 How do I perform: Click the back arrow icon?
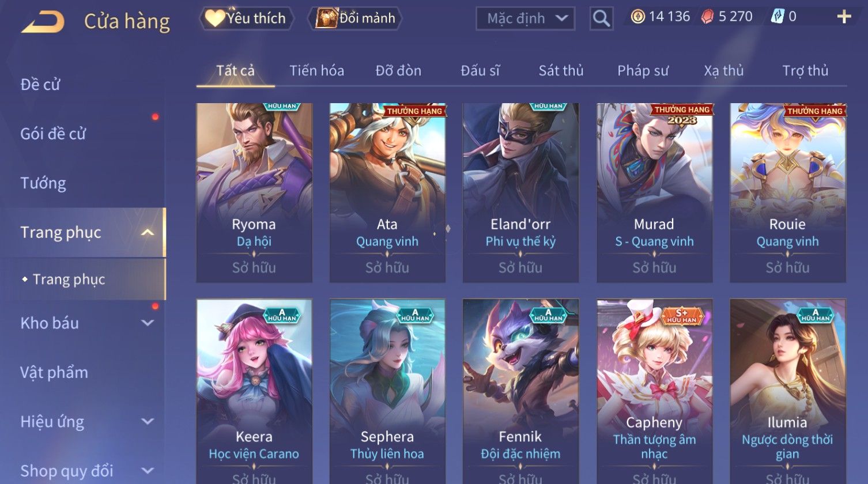coord(44,22)
